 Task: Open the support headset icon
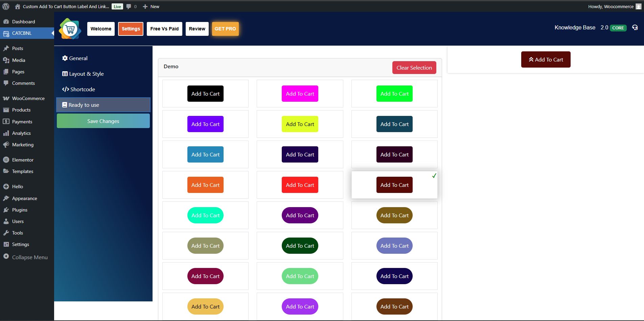coord(635,28)
